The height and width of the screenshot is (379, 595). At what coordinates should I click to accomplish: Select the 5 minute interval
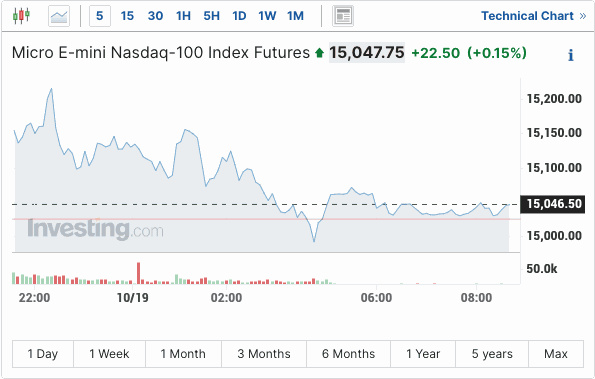point(100,16)
